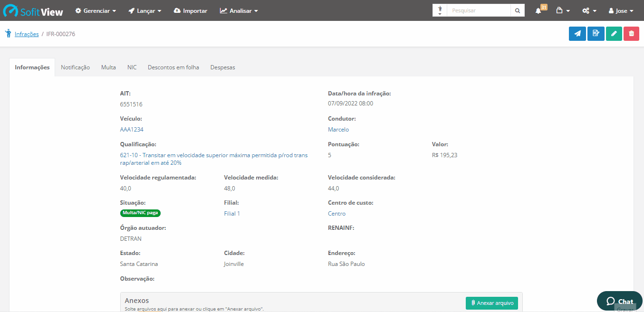Open the Centro cost center link
The height and width of the screenshot is (312, 644).
click(x=336, y=214)
